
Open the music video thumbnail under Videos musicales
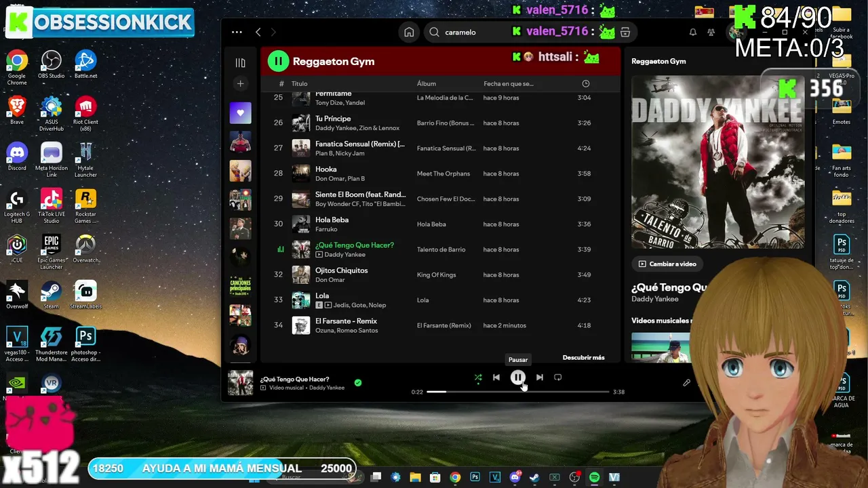click(x=660, y=347)
